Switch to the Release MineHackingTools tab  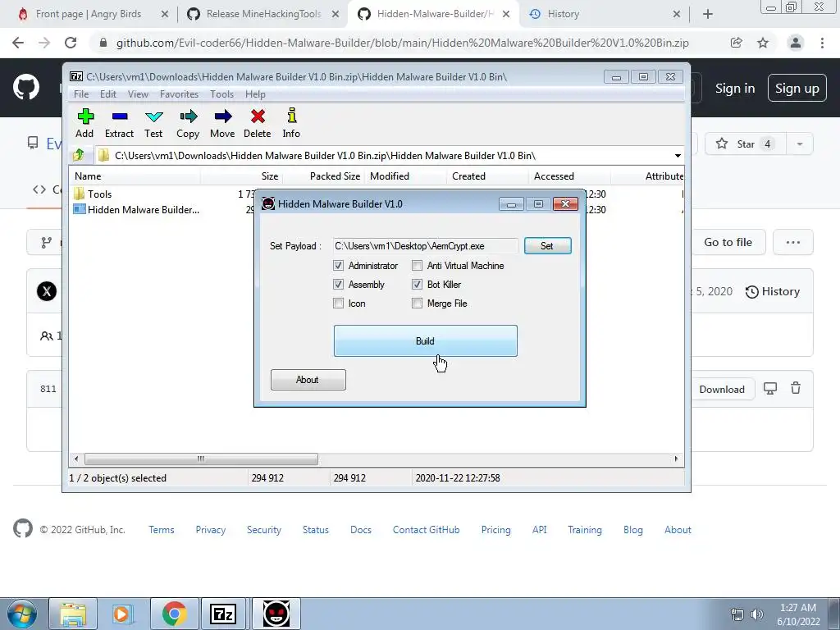pos(263,14)
